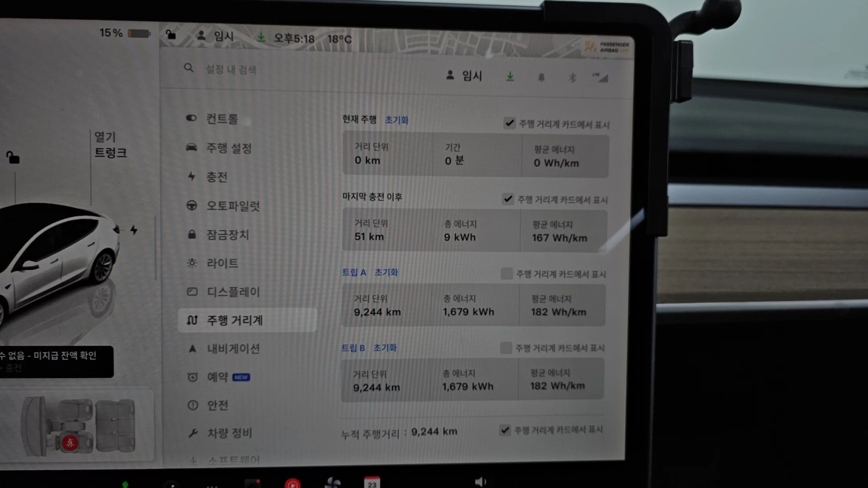The image size is (868, 488).
Task: Tap the Bluetooth icon
Action: coord(572,78)
